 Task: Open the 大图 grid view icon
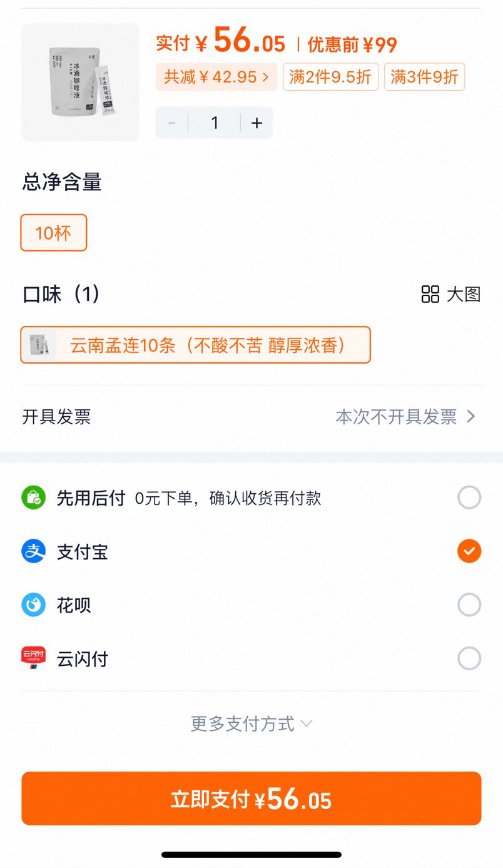(x=430, y=294)
